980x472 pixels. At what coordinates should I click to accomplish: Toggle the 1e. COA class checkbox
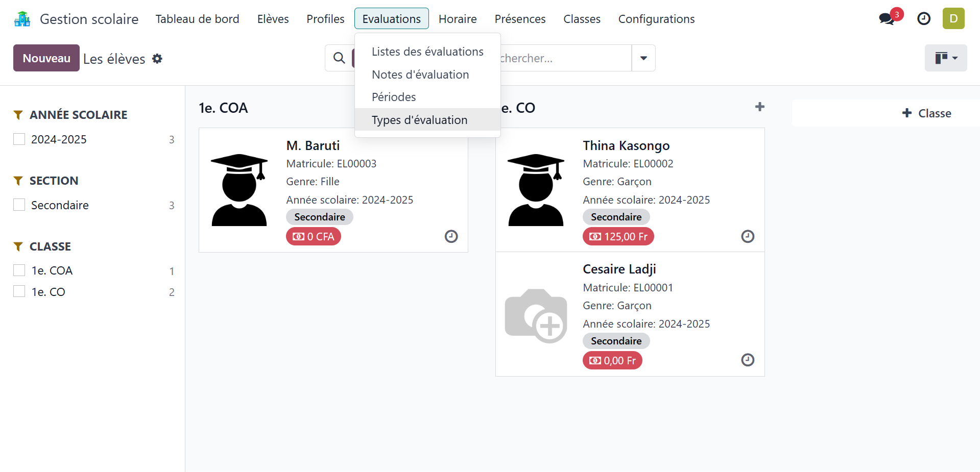(19, 270)
